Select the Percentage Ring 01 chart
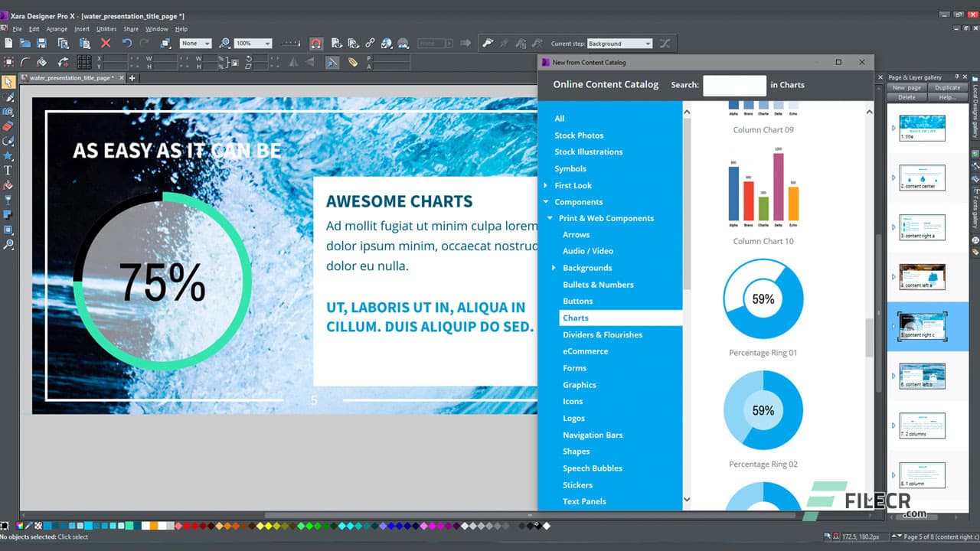980x551 pixels. click(x=763, y=298)
